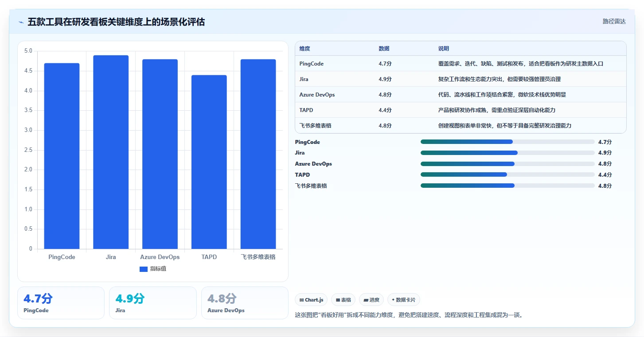644x337 pixels.
Task: Click the 飞书多维表格 bar in chart
Action: (x=258, y=154)
